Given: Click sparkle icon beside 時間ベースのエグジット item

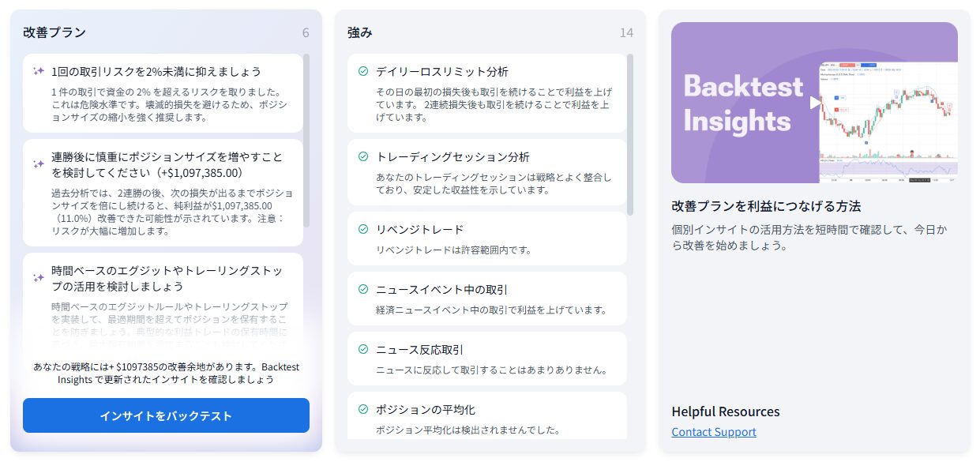Looking at the screenshot, I should 38,278.
